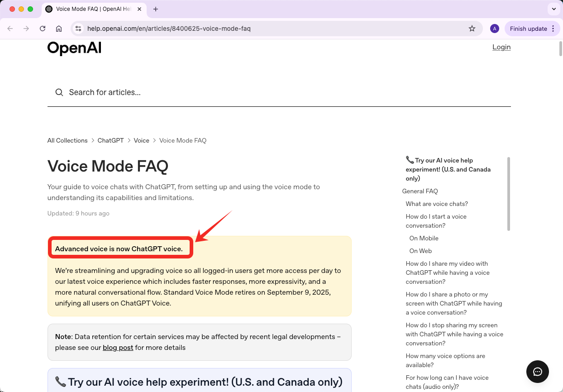
Task: Open new tab with plus icon
Action: click(x=156, y=9)
